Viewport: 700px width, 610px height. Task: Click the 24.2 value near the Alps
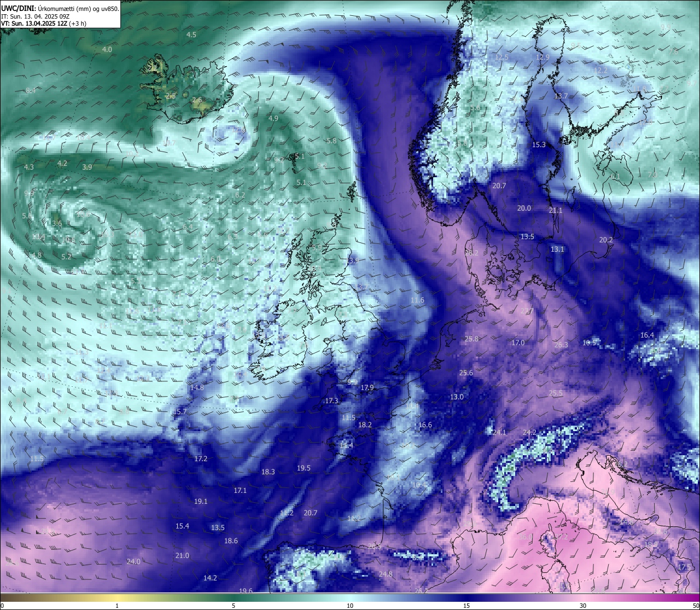click(529, 432)
